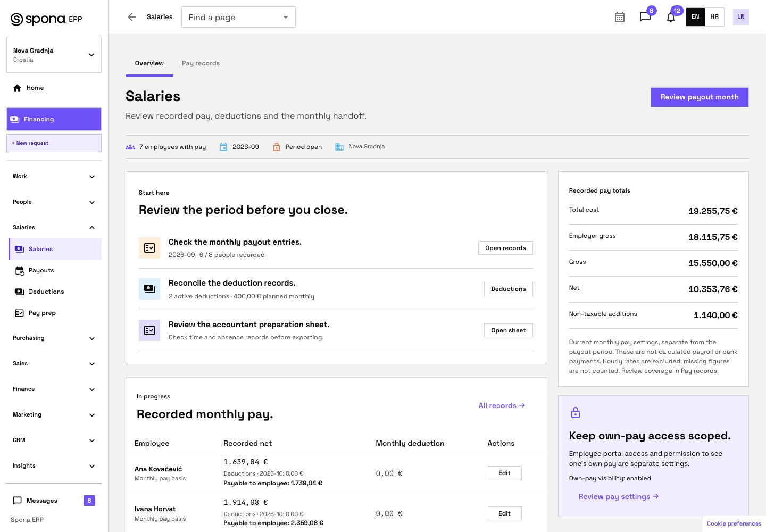Open the chat messages icon with badge 8
Viewport: 766px width, 532px height.
(645, 17)
